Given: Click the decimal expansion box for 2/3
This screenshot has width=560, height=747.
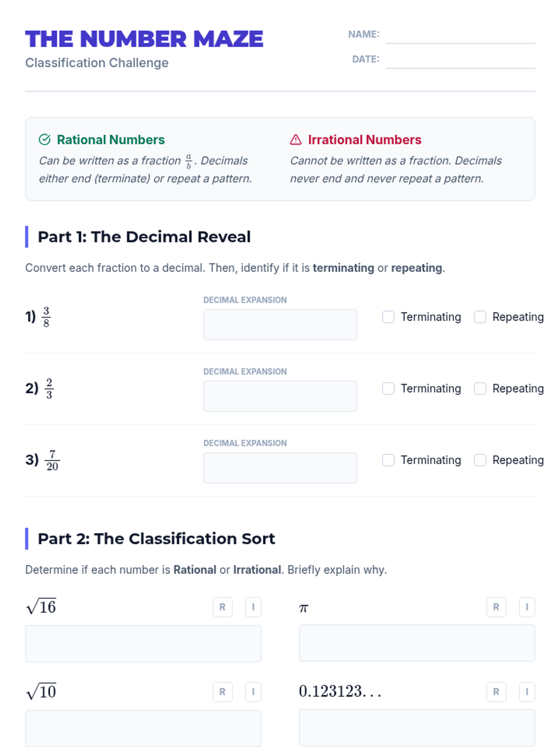Looking at the screenshot, I should pyautogui.click(x=280, y=396).
